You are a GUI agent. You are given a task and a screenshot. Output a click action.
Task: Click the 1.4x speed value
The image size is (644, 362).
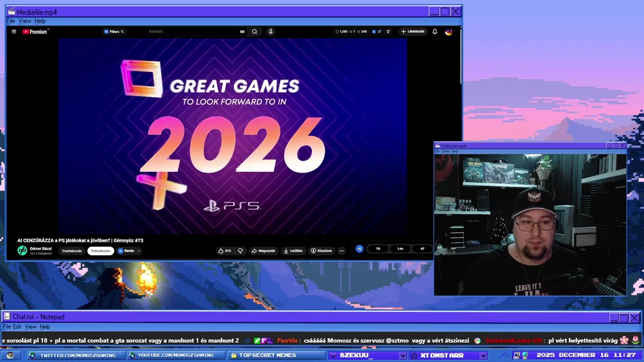click(x=400, y=248)
